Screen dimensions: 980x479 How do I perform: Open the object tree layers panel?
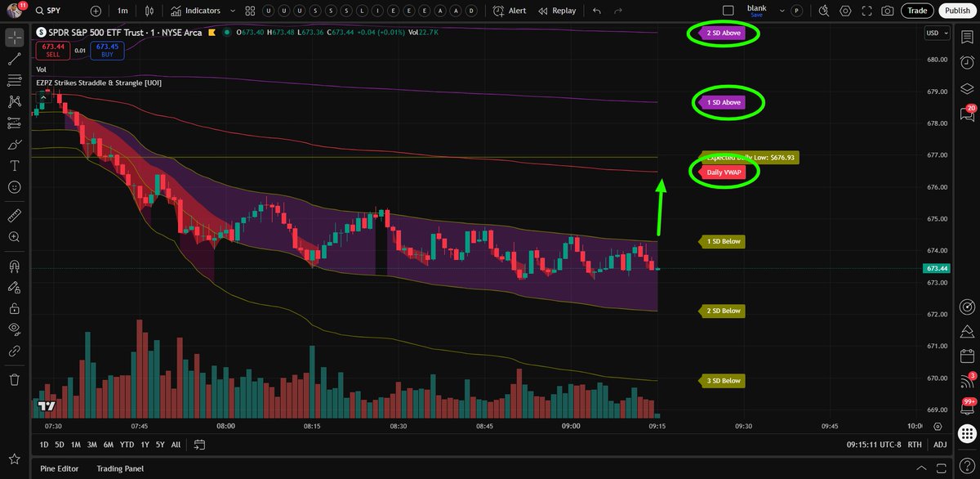967,88
